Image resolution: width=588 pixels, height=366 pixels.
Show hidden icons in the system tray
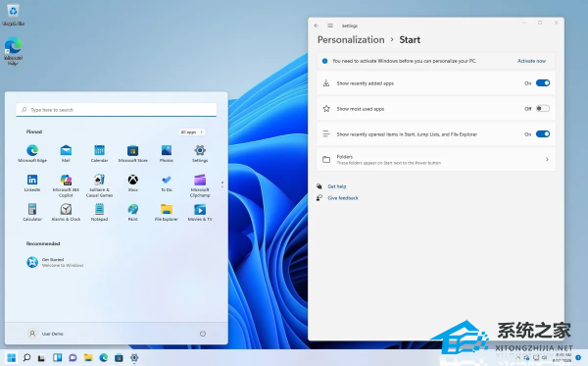pyautogui.click(x=517, y=358)
